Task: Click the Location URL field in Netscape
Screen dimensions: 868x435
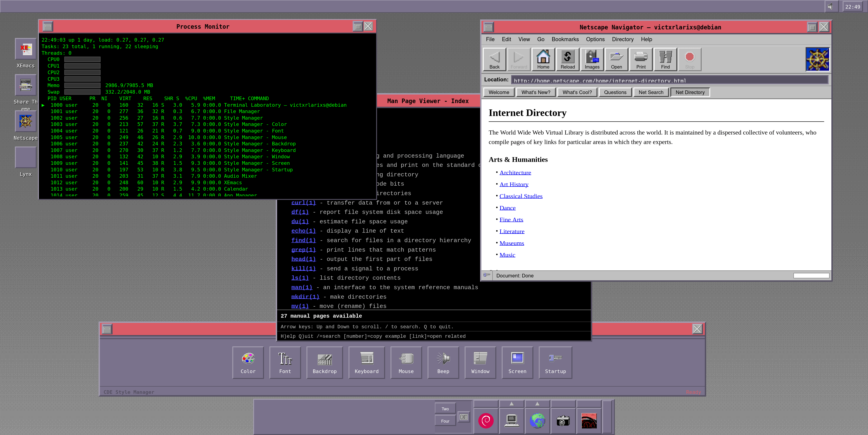Action: (x=670, y=80)
